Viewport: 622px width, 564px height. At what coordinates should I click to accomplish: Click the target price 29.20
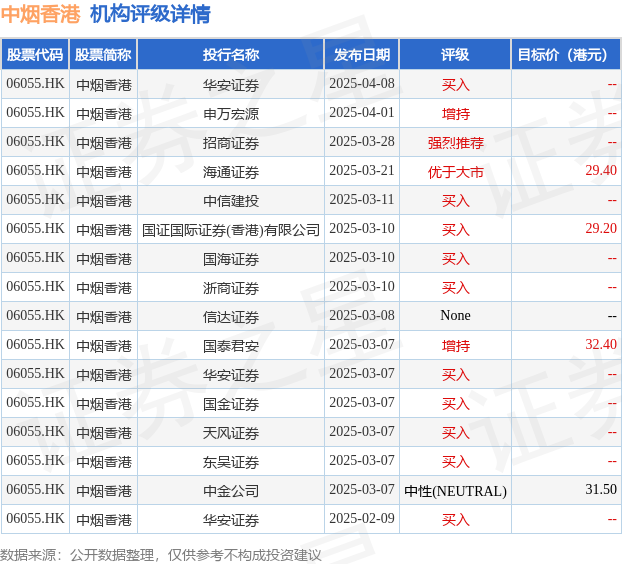[601, 228]
